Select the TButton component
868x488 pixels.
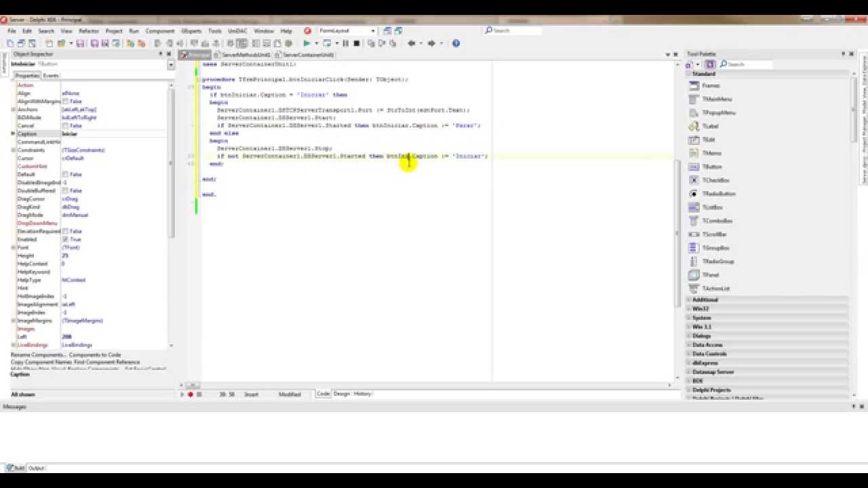coord(705,167)
